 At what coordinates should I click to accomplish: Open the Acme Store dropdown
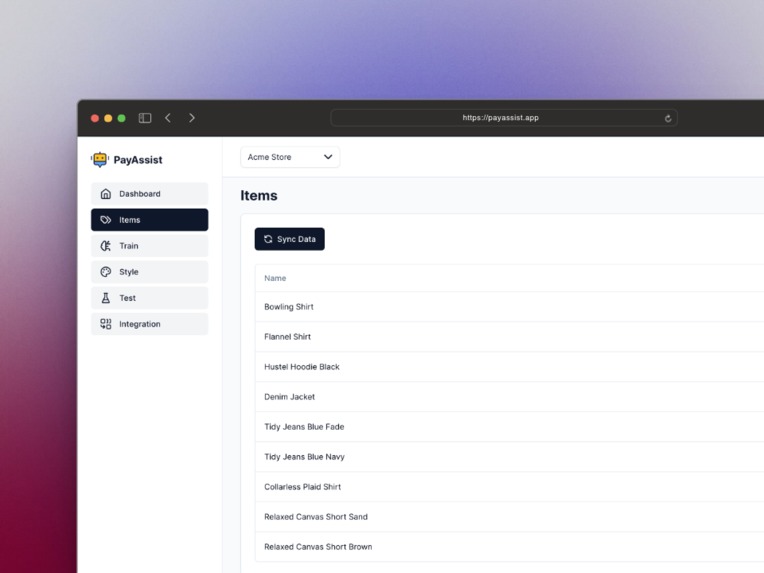coord(290,157)
